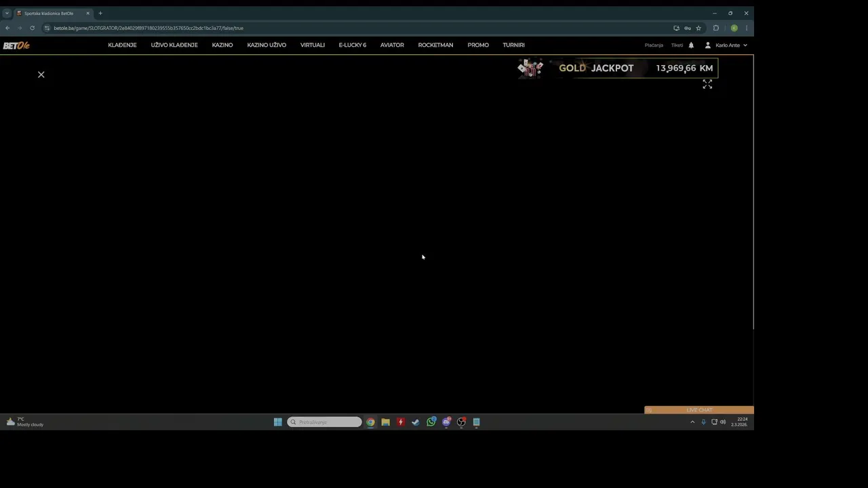Screen dimensions: 868x488
Task: Click the jackpot amount 13,969,66 KM
Action: [x=684, y=68]
